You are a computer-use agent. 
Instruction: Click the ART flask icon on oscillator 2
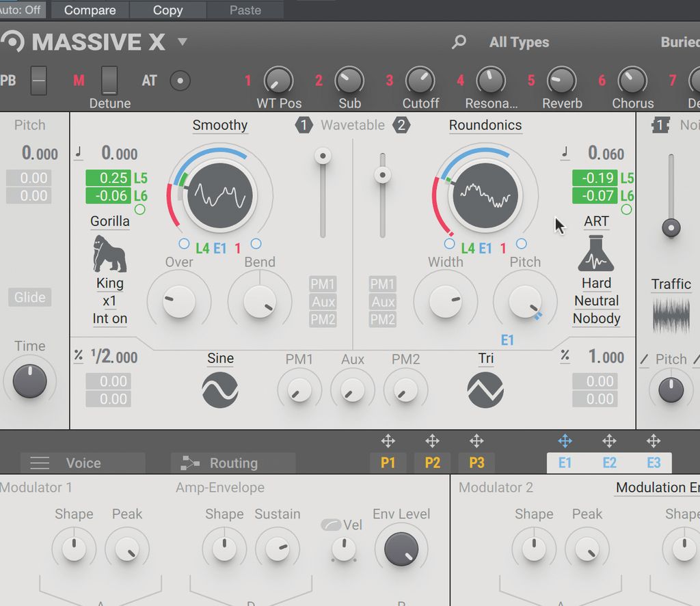[595, 254]
